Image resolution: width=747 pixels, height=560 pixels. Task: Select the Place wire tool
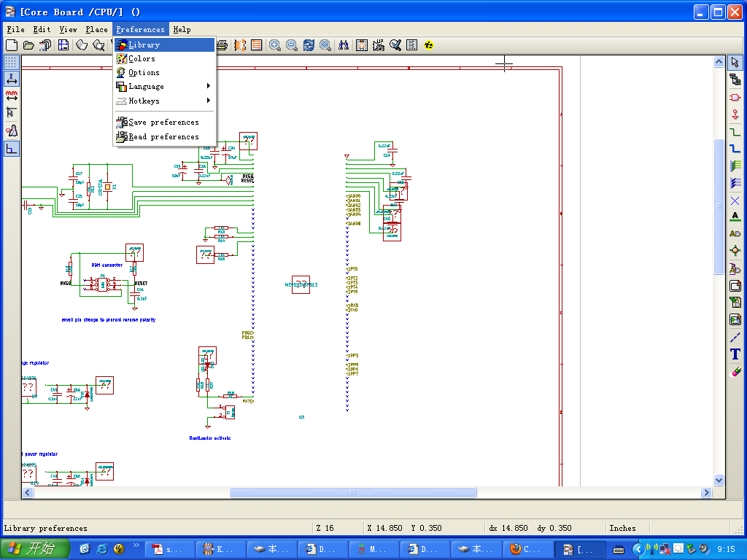(735, 131)
